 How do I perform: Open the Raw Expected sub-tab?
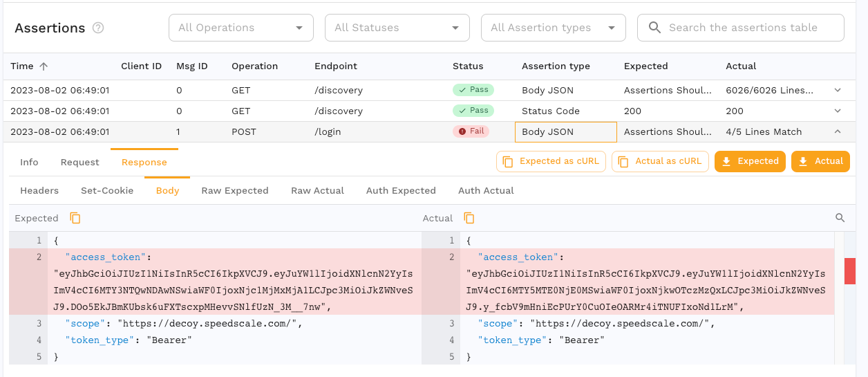pyautogui.click(x=235, y=190)
